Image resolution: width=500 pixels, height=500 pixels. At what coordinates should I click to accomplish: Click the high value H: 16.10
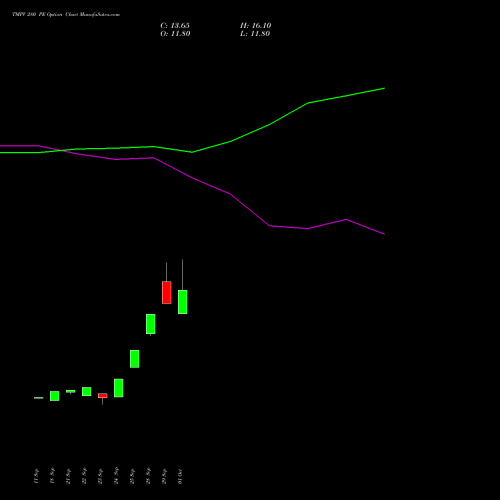coord(256,26)
